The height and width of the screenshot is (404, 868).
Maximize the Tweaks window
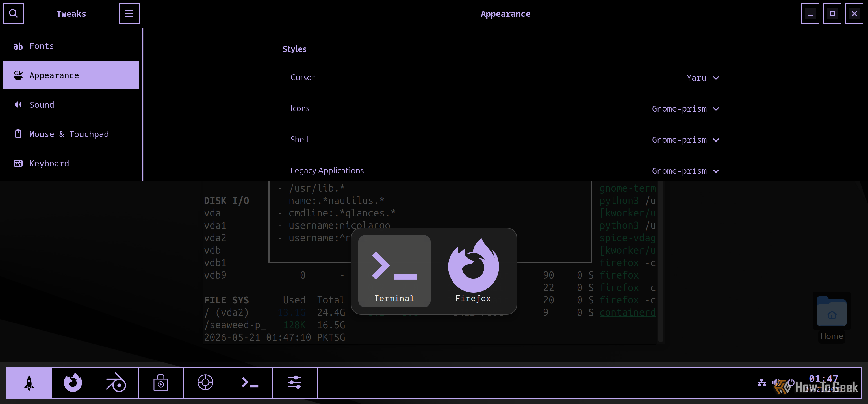point(832,14)
